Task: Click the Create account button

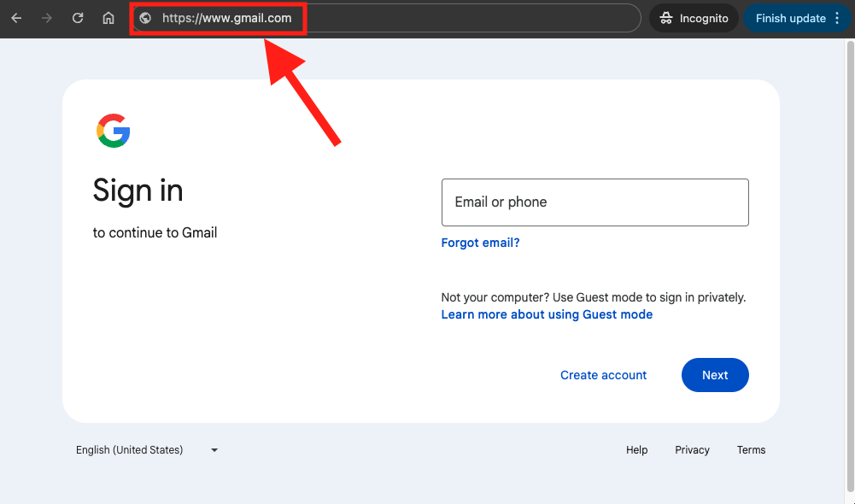Action: [x=603, y=375]
